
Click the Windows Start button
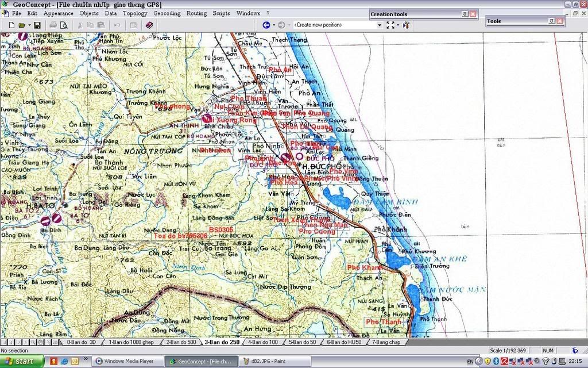[23, 361]
